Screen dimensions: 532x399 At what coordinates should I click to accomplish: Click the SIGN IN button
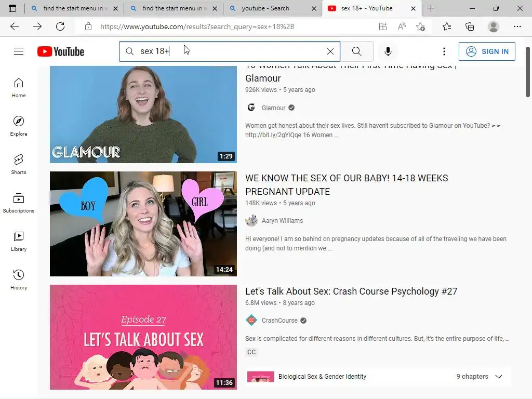point(487,51)
